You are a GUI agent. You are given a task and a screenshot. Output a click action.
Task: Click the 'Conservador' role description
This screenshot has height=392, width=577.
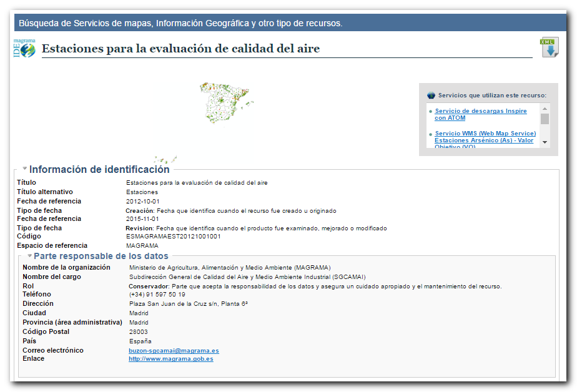click(x=315, y=287)
